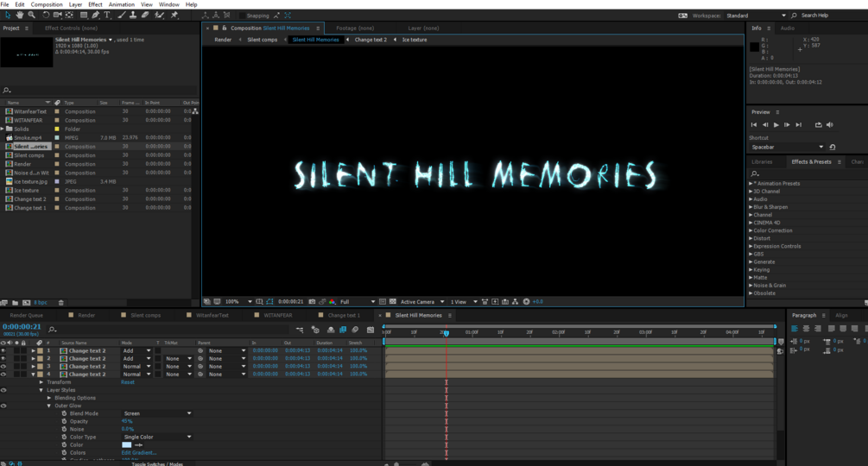
Task: Toggle Outer Glow effect visibility eye
Action: 3,406
